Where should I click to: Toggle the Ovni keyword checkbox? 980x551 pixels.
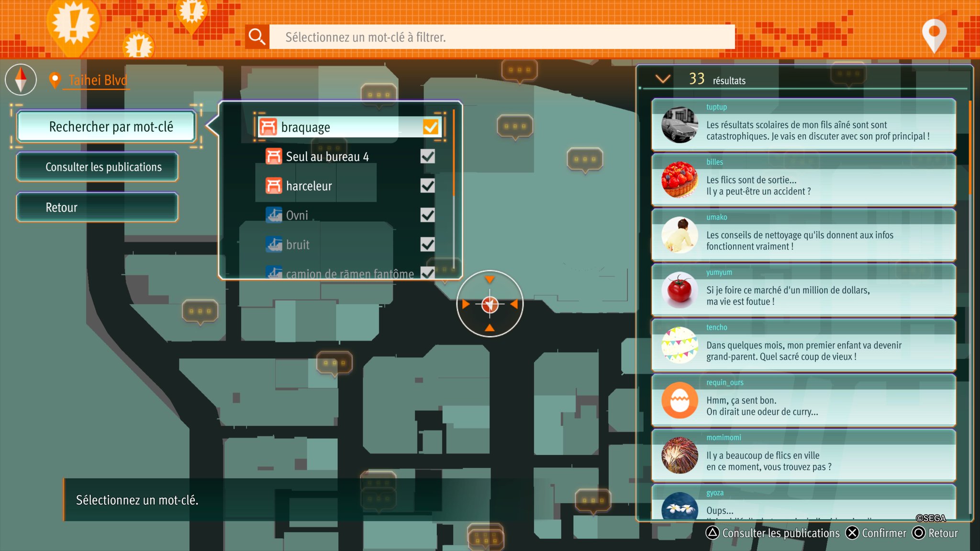428,215
